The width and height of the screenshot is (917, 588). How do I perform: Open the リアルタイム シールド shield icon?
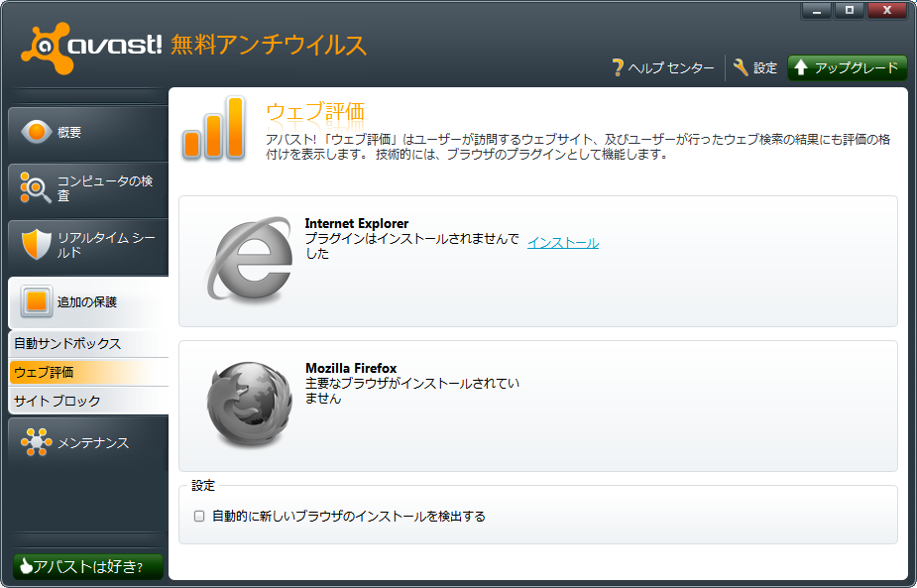pyautogui.click(x=36, y=244)
